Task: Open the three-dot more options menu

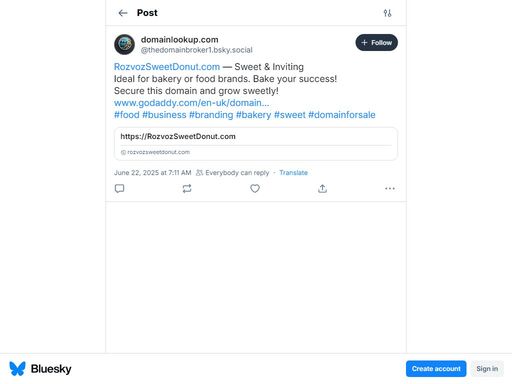Action: point(390,189)
